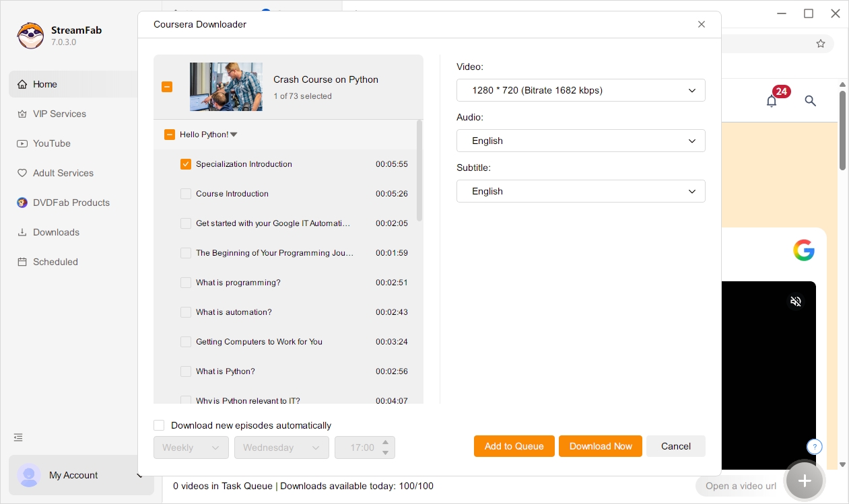Click the bookmark star icon
Screen dimensions: 849x504
point(821,44)
